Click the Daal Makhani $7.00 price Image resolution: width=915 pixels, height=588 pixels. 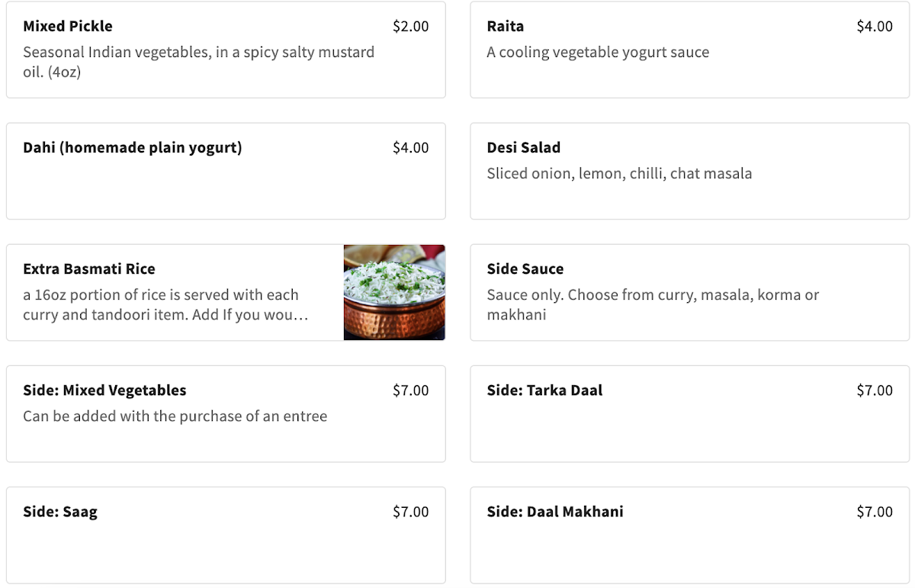[875, 512]
